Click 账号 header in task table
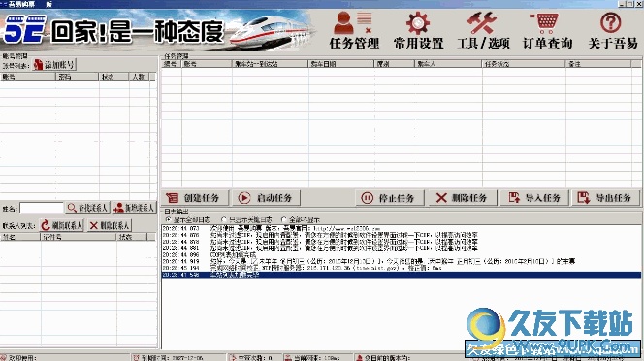This screenshot has width=644, height=361. (207, 64)
